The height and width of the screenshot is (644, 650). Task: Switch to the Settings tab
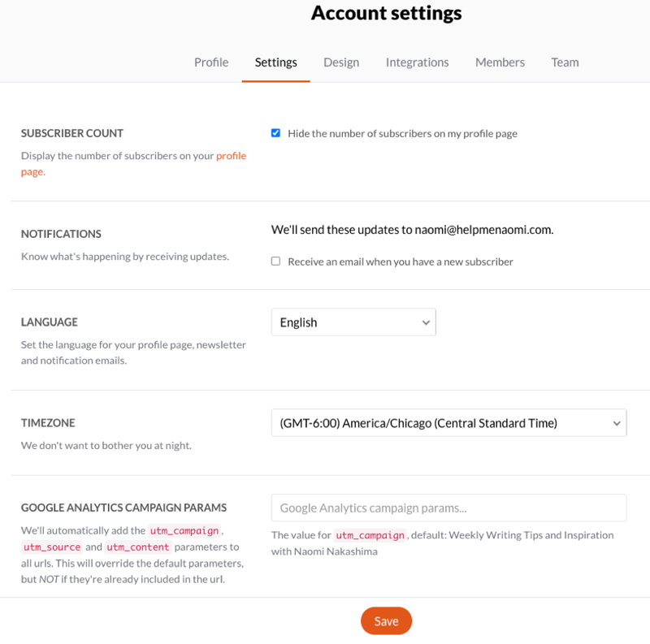[x=275, y=63]
